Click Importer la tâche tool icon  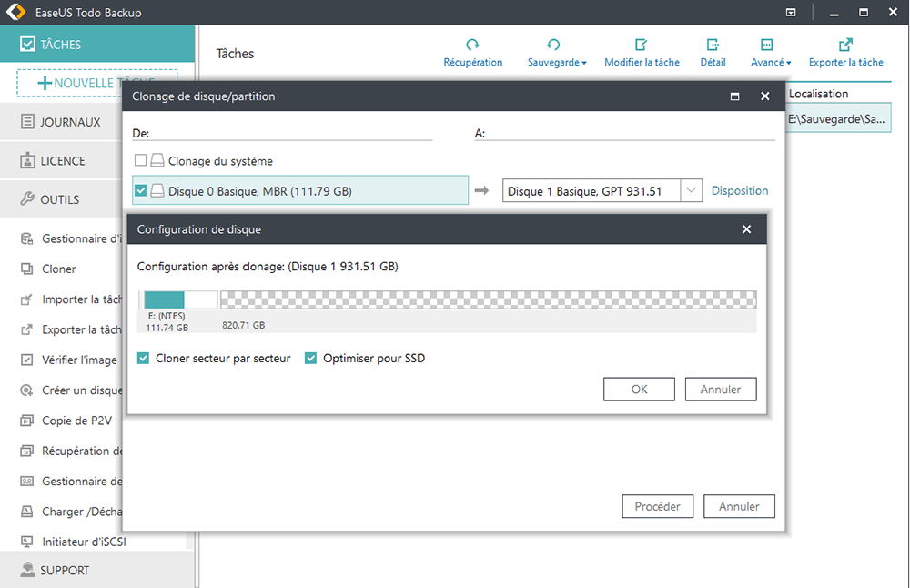[x=26, y=299]
